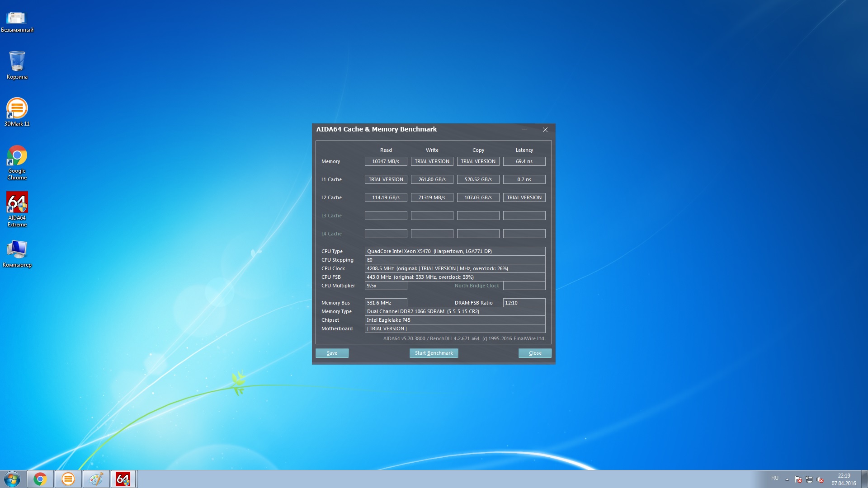Click the Save button
Image resolution: width=868 pixels, height=488 pixels.
pos(332,353)
